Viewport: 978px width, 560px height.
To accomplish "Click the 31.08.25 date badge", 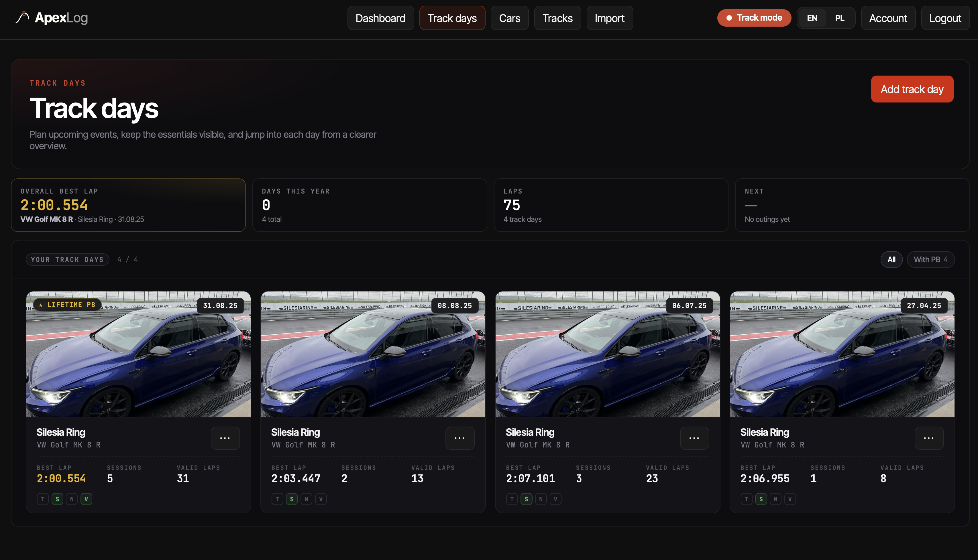I will click(220, 305).
